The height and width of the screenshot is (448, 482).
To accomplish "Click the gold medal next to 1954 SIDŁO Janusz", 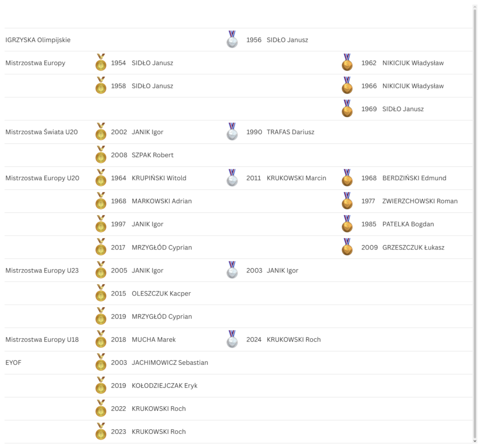I will (101, 63).
